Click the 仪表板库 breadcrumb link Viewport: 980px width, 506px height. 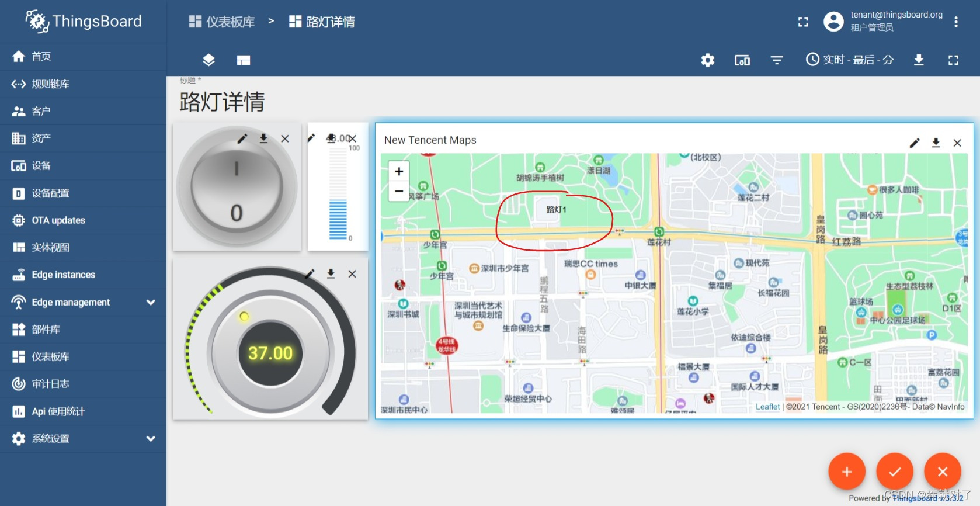pyautogui.click(x=223, y=22)
